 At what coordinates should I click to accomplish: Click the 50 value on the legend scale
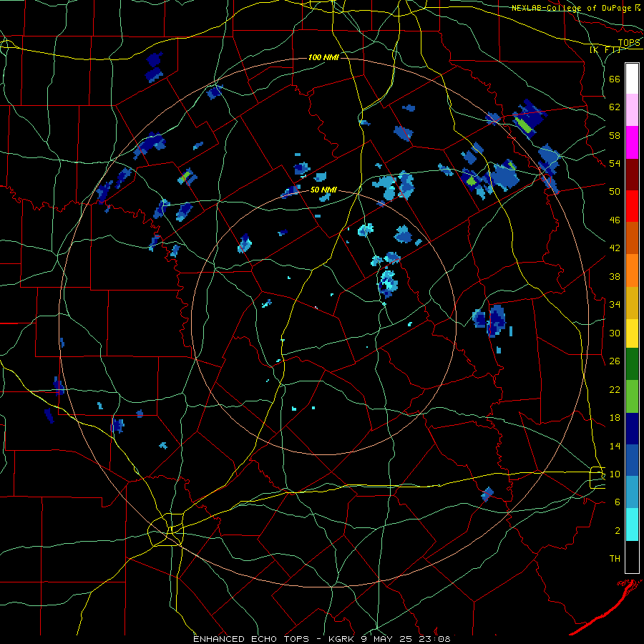[615, 192]
